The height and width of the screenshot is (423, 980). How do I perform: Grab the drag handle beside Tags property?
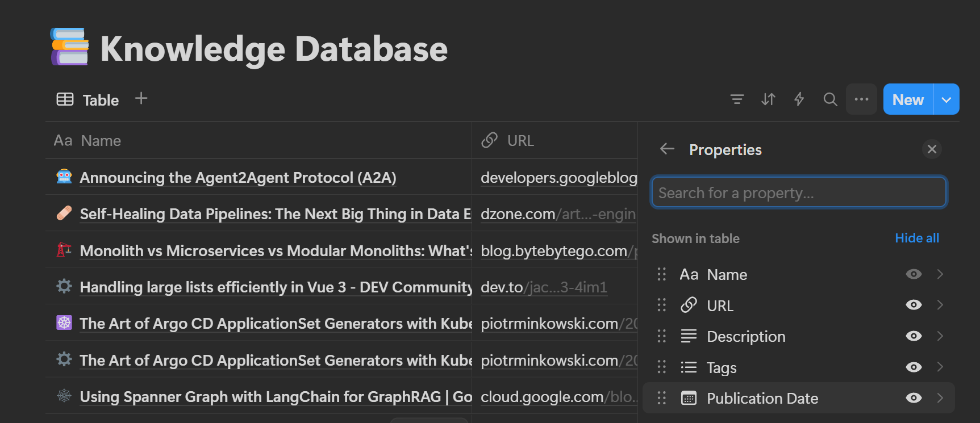tap(661, 367)
